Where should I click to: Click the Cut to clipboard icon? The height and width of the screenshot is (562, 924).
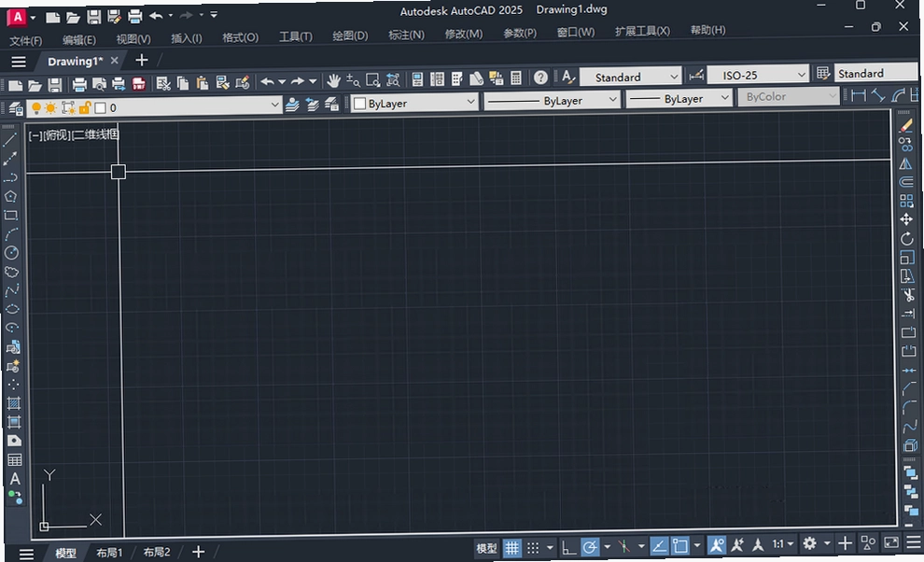[163, 84]
